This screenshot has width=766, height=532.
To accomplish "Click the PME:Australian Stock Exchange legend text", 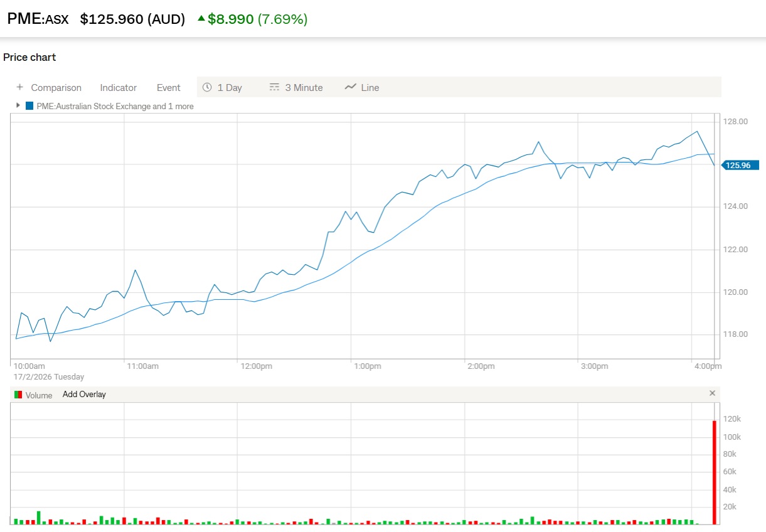I will coord(115,107).
